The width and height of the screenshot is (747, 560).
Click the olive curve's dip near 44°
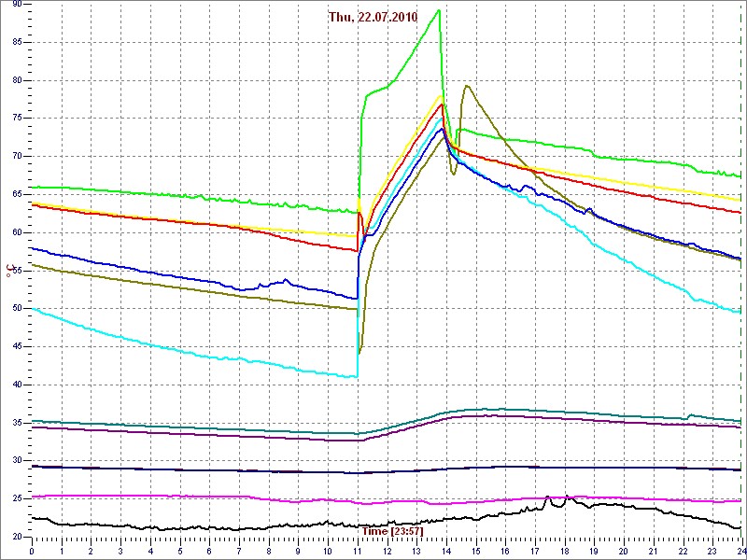(x=359, y=352)
